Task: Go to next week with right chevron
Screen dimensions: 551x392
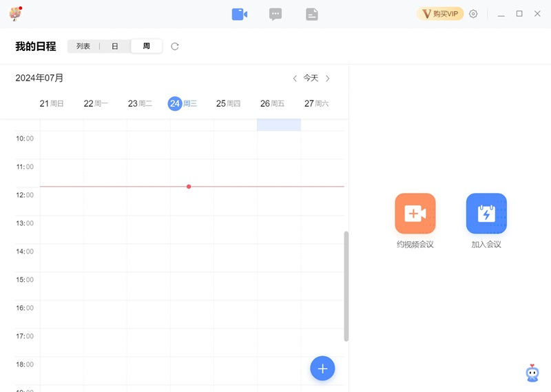Action: (x=328, y=79)
